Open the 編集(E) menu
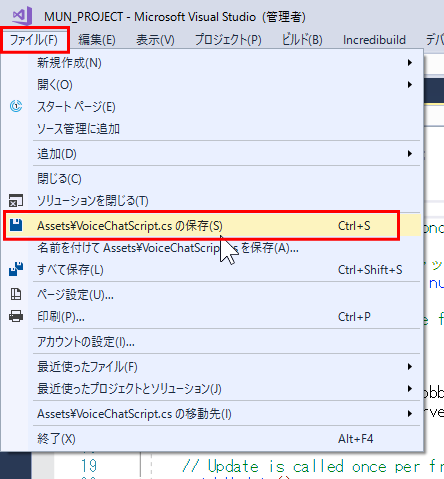 [97, 40]
